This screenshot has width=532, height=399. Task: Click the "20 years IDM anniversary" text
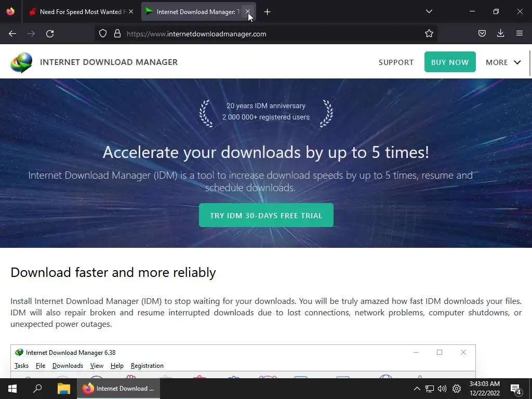[x=266, y=106]
